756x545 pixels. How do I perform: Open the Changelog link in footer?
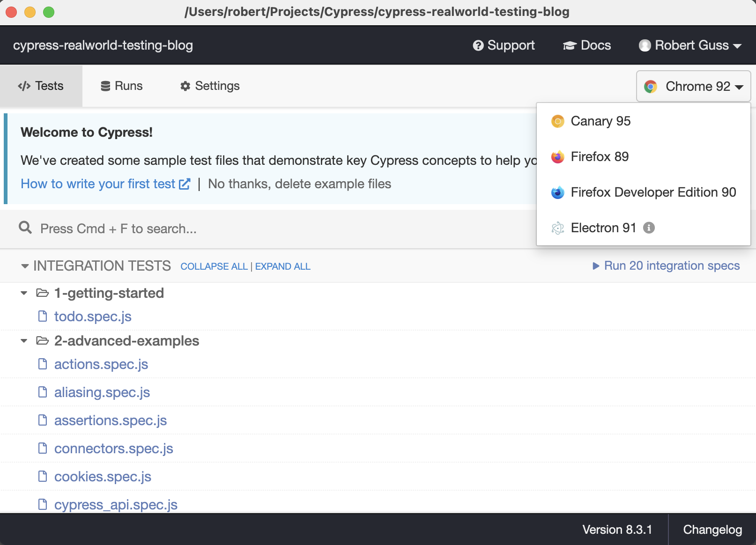tap(712, 530)
